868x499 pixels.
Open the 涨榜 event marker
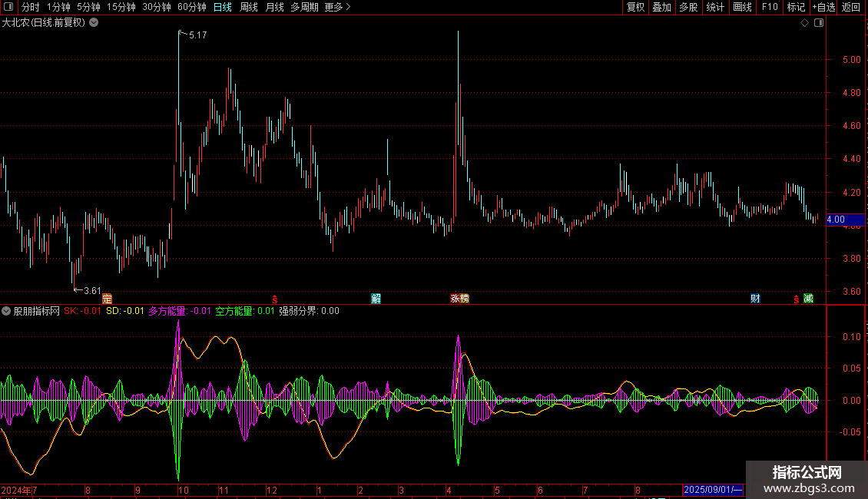[x=459, y=298]
